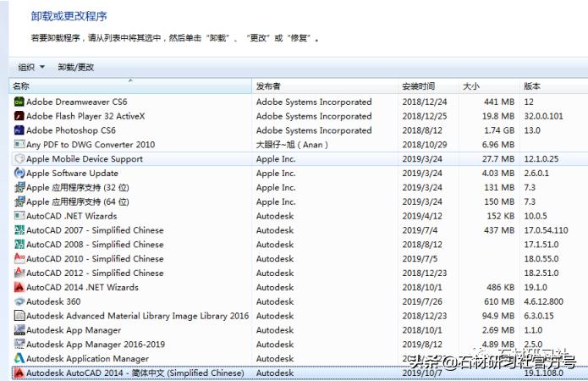Click the Autodesk 360 cloud icon

(19, 301)
